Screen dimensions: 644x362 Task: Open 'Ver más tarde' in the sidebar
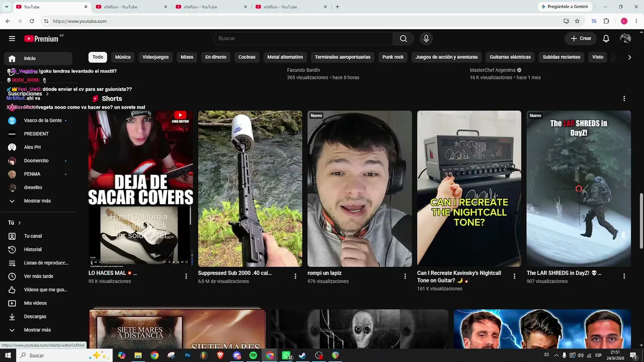pos(38,276)
